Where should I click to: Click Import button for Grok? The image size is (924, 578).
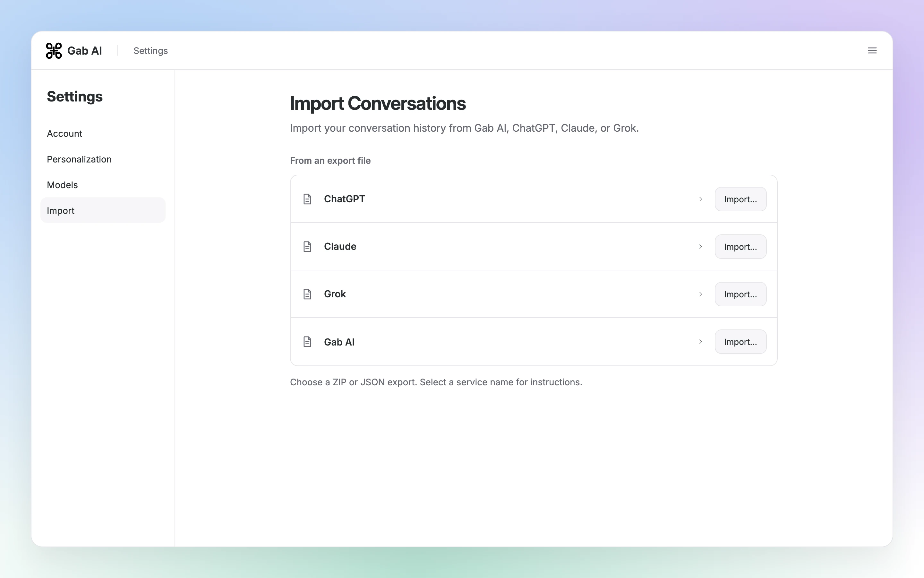pos(740,294)
